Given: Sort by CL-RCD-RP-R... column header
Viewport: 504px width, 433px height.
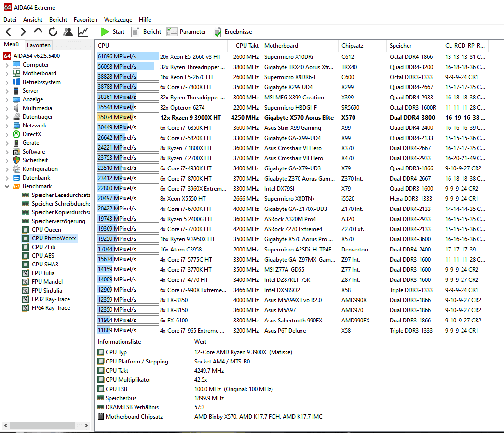Looking at the screenshot, I should [x=465, y=46].
